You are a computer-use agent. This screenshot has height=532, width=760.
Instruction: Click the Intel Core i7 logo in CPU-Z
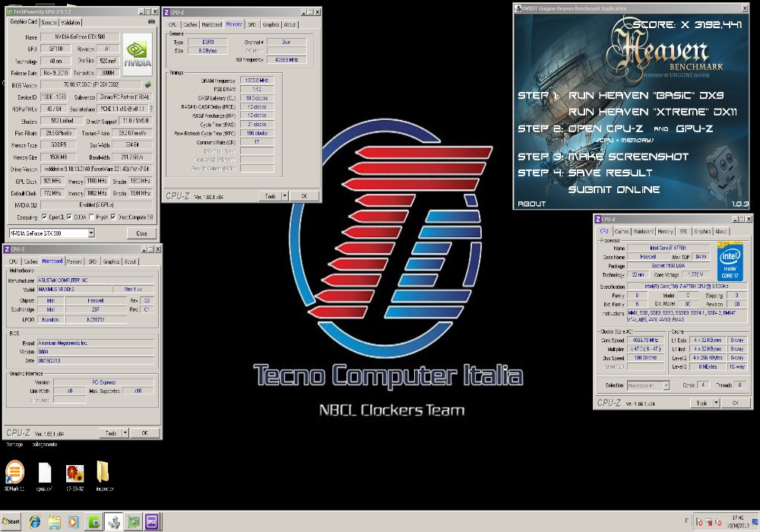click(x=730, y=261)
